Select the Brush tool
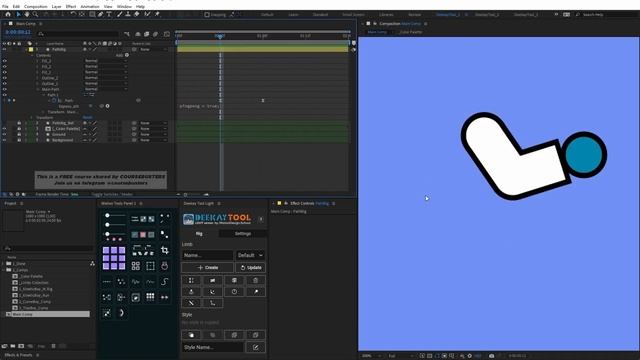 tap(120, 14)
